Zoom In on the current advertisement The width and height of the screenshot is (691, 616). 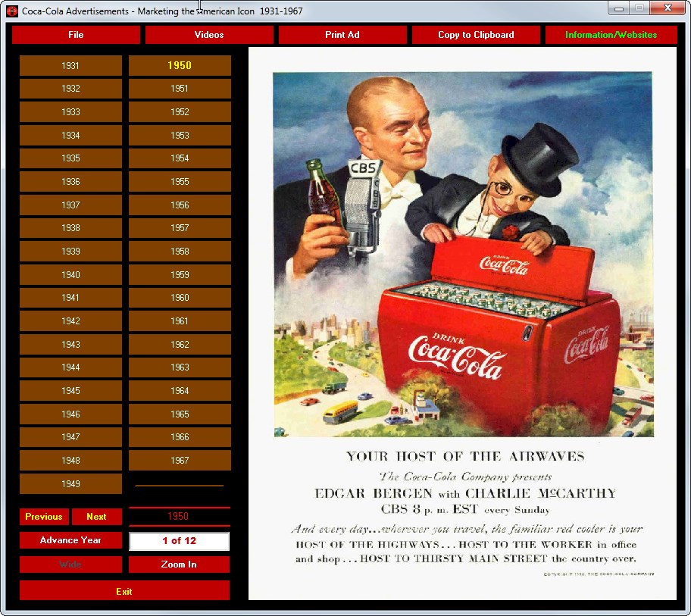pyautogui.click(x=179, y=564)
